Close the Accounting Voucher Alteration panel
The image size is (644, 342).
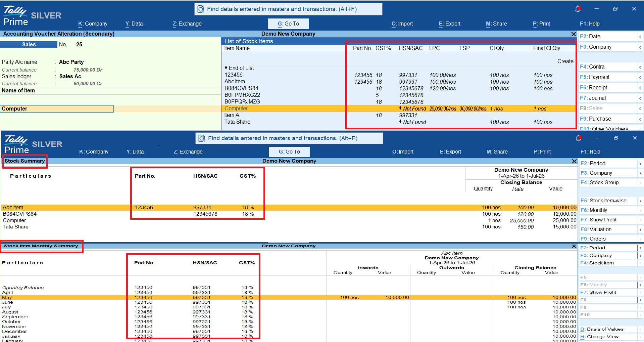pyautogui.click(x=574, y=34)
